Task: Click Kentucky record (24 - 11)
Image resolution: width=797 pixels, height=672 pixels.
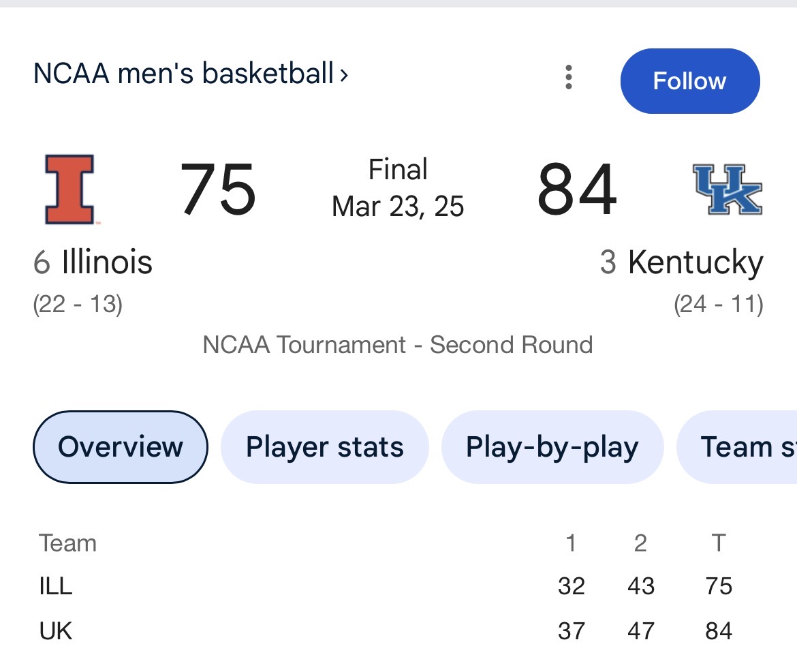Action: coord(719,304)
